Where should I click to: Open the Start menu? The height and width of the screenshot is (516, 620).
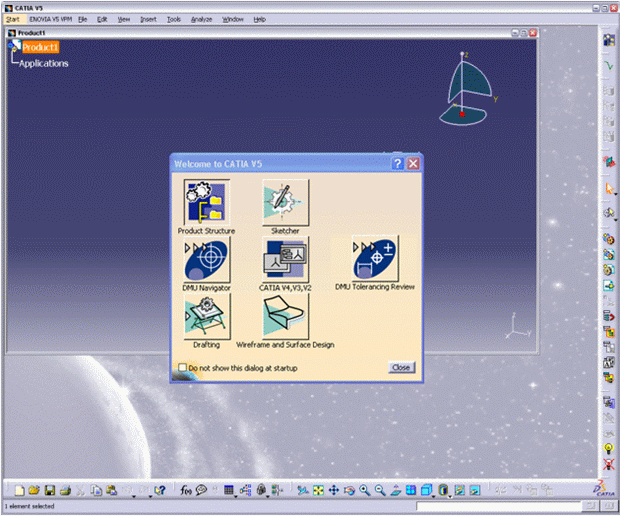pos(12,19)
